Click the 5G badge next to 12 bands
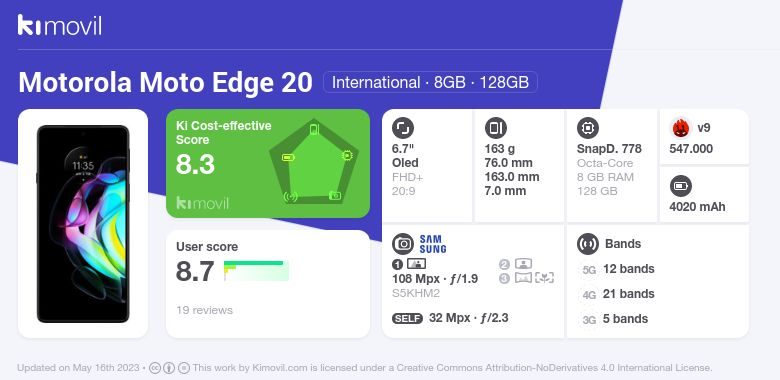780x380 pixels. tap(589, 270)
